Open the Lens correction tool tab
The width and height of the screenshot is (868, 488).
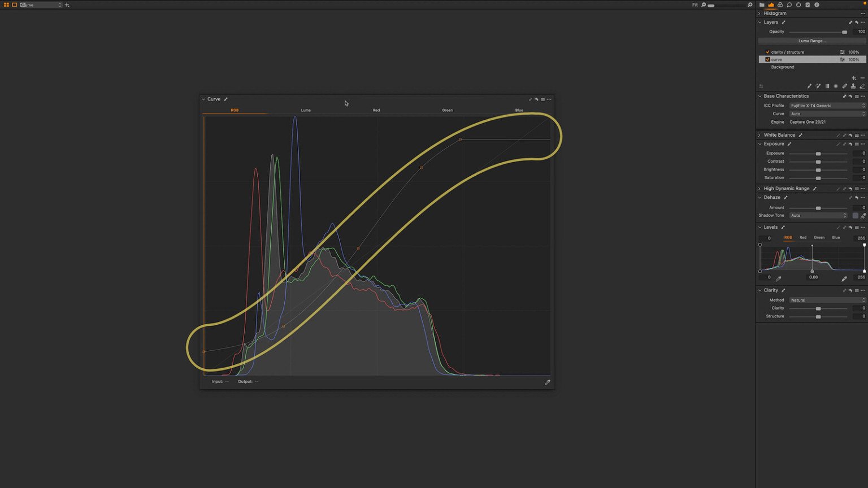(x=798, y=5)
